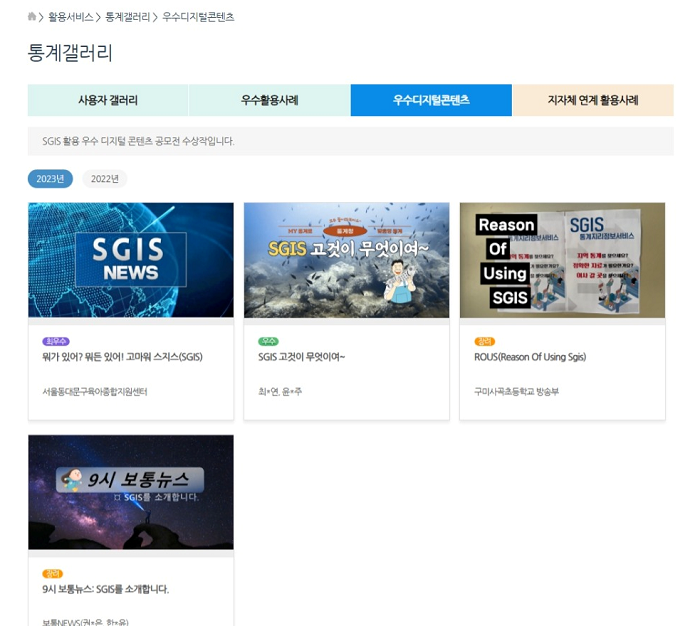
Task: Click 장려 badge on 9시 보통뉴스 card
Action: [52, 574]
